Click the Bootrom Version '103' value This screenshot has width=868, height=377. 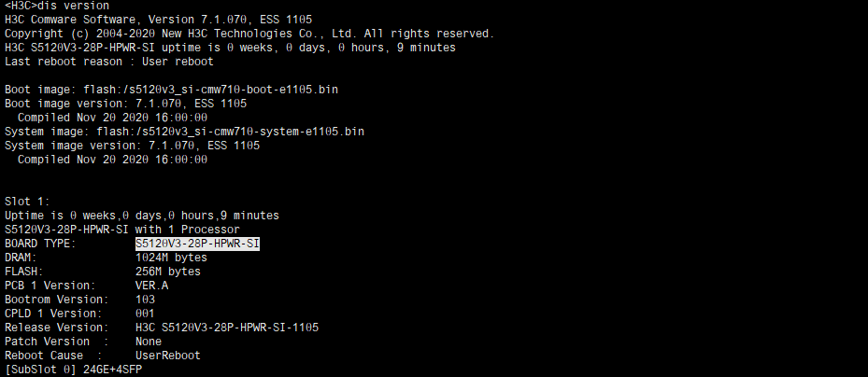145,300
